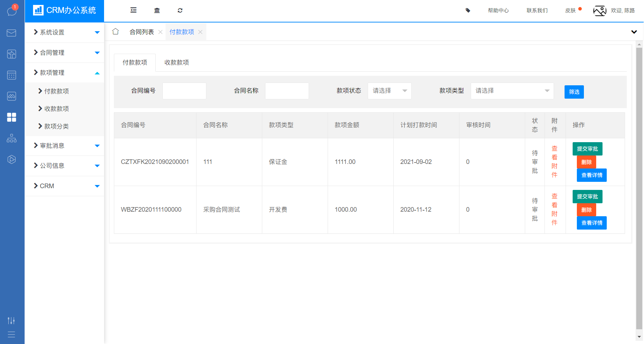Select the calendar icon in sidebar
This screenshot has width=644, height=344.
(12, 75)
